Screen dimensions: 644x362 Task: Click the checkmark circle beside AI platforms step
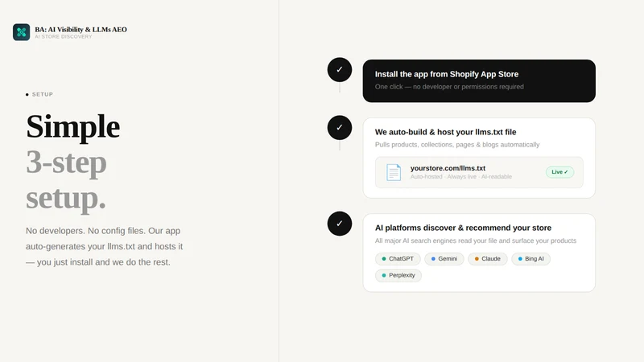coord(339,224)
